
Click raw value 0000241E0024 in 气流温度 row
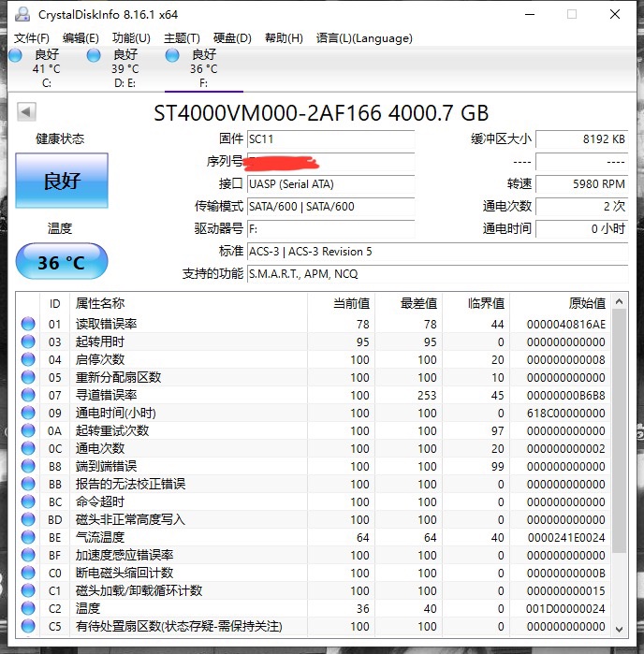(566, 538)
